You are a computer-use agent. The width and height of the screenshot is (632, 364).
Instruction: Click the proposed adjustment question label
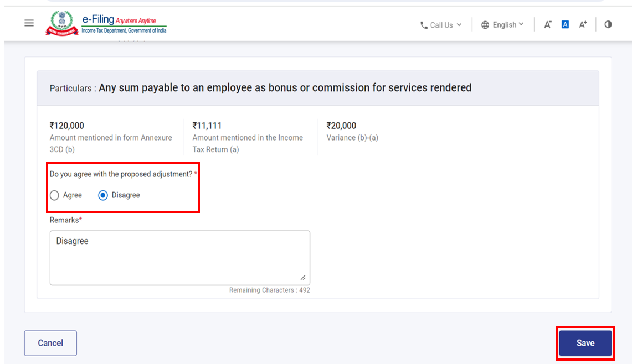pyautogui.click(x=124, y=174)
